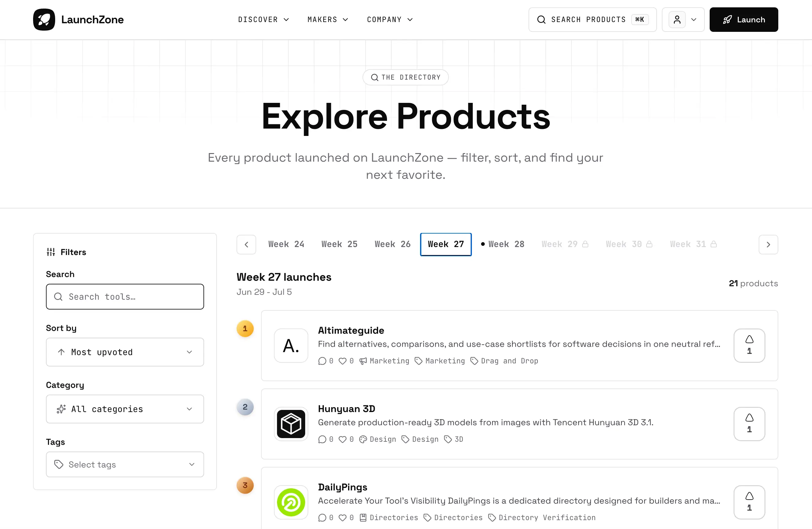The width and height of the screenshot is (812, 529).
Task: Click the '21 products' count text
Action: tap(753, 283)
